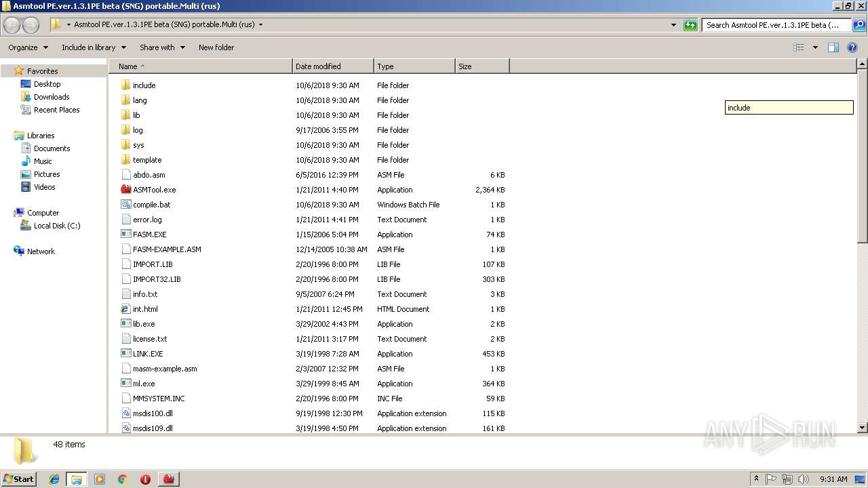Screen dimensions: 868x488
Task: Open the Help question mark icon
Action: click(853, 47)
